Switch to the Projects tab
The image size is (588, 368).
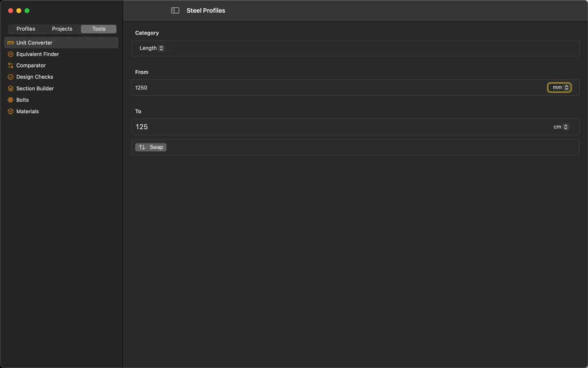click(62, 29)
